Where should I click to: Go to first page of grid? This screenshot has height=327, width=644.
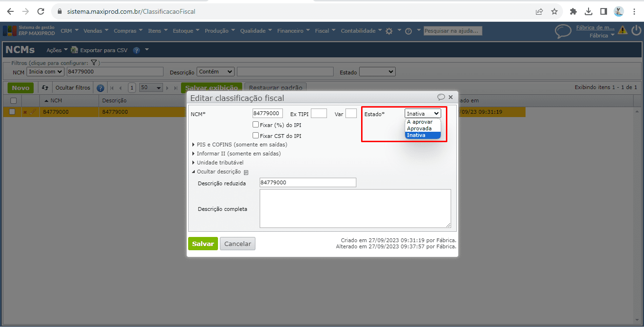pos(112,88)
